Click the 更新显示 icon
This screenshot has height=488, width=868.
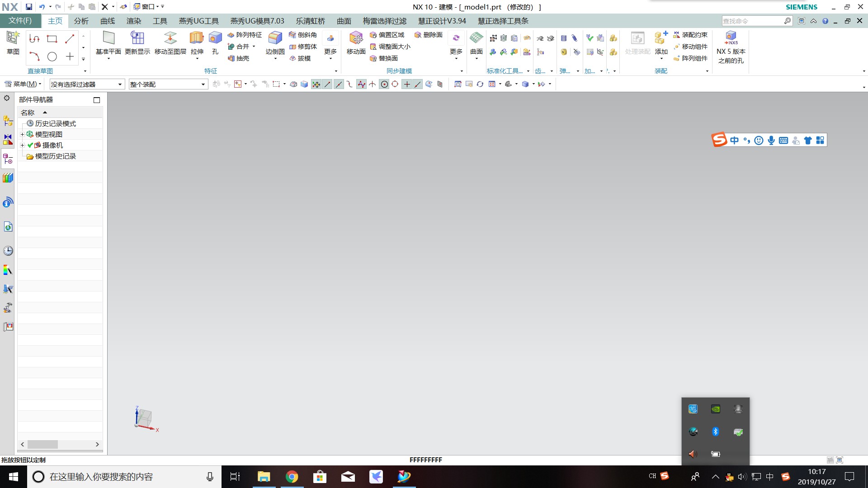coord(137,38)
